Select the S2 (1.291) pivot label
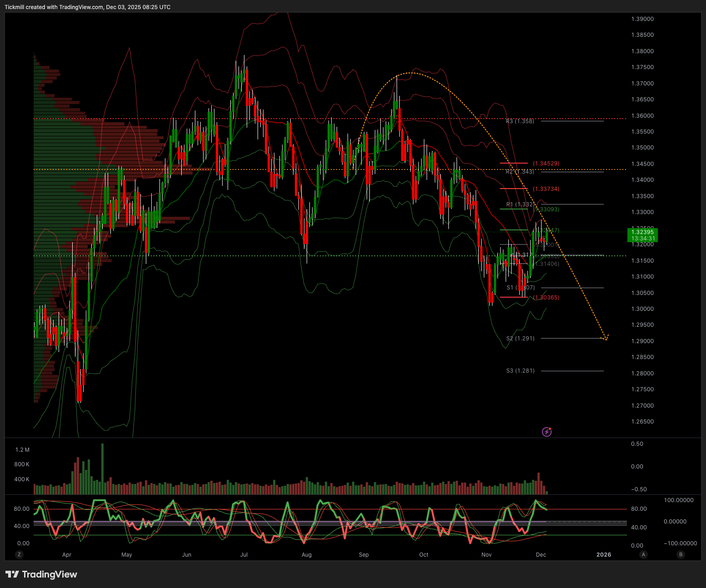706x588 pixels. tap(520, 339)
